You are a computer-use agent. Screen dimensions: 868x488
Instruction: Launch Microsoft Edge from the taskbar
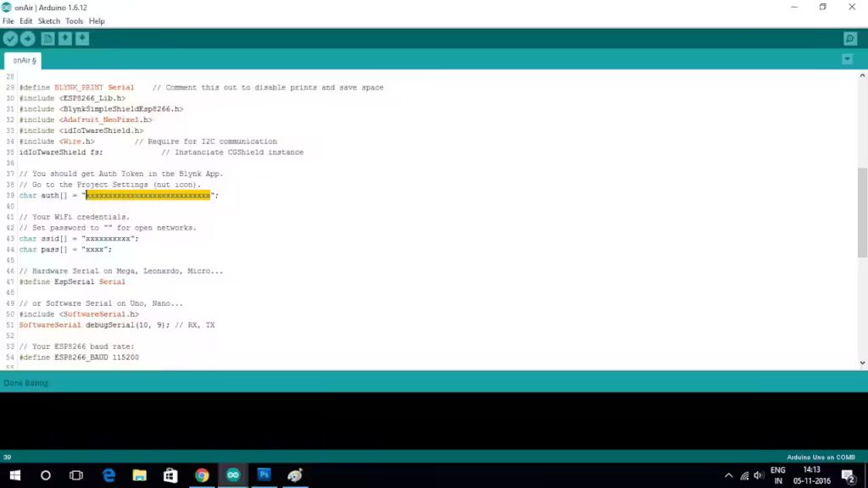click(x=108, y=475)
